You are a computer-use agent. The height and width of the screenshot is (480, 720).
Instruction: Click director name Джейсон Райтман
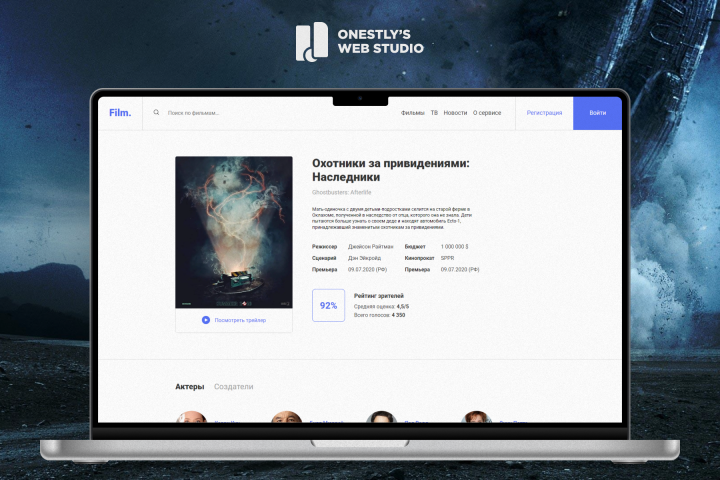pos(371,247)
